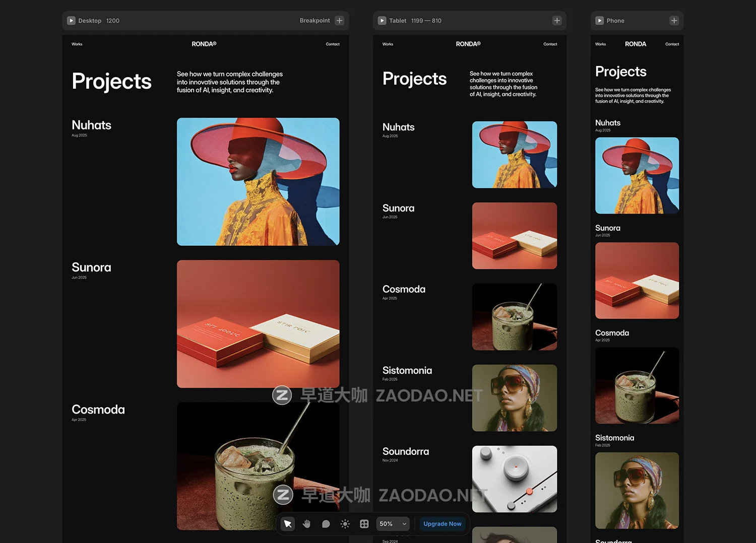Play preview of Tablet breakpoint
This screenshot has height=543, width=756.
[383, 21]
